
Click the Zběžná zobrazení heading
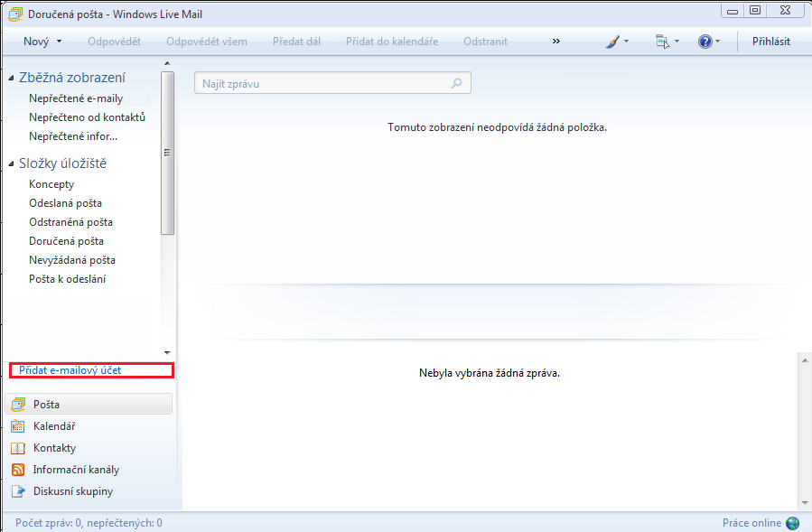coord(72,78)
